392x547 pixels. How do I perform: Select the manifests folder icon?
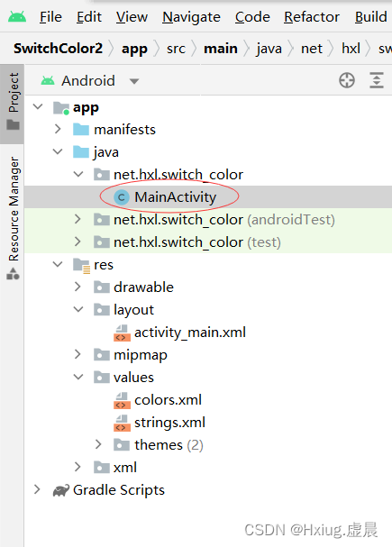(x=81, y=130)
